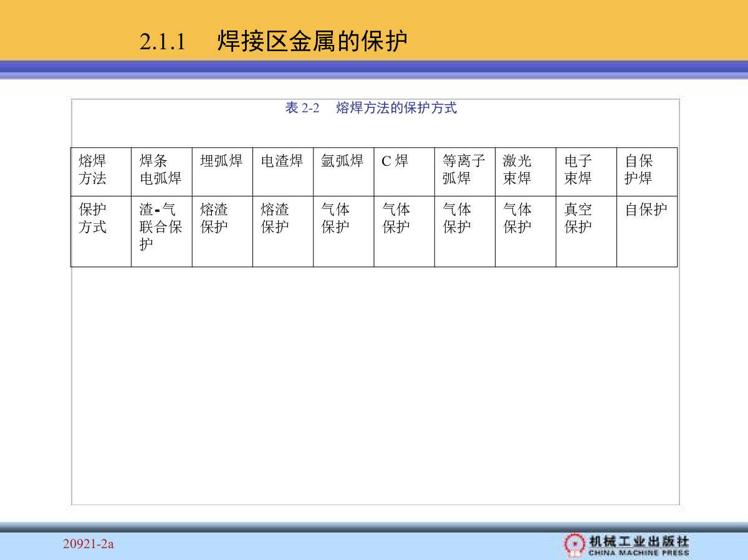748x560 pixels.
Task: Click 熔渣保护 under 电渣焊
Action: 283,231
